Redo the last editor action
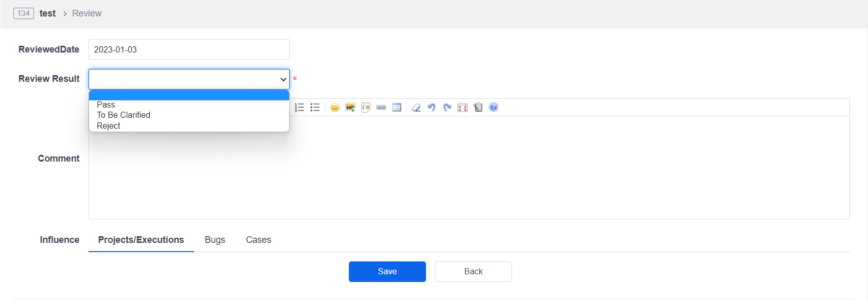 click(x=447, y=108)
